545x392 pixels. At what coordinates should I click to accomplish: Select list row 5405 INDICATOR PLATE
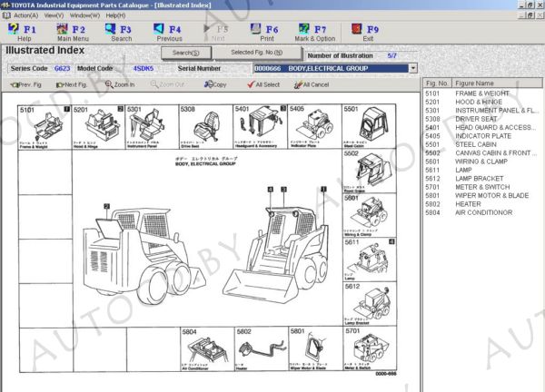click(481, 136)
